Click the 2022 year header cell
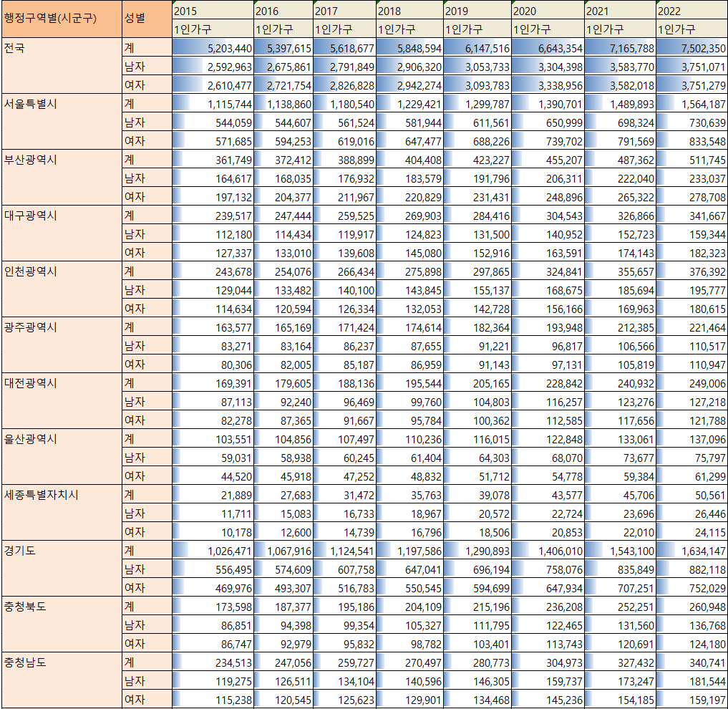The image size is (728, 709). tap(691, 10)
